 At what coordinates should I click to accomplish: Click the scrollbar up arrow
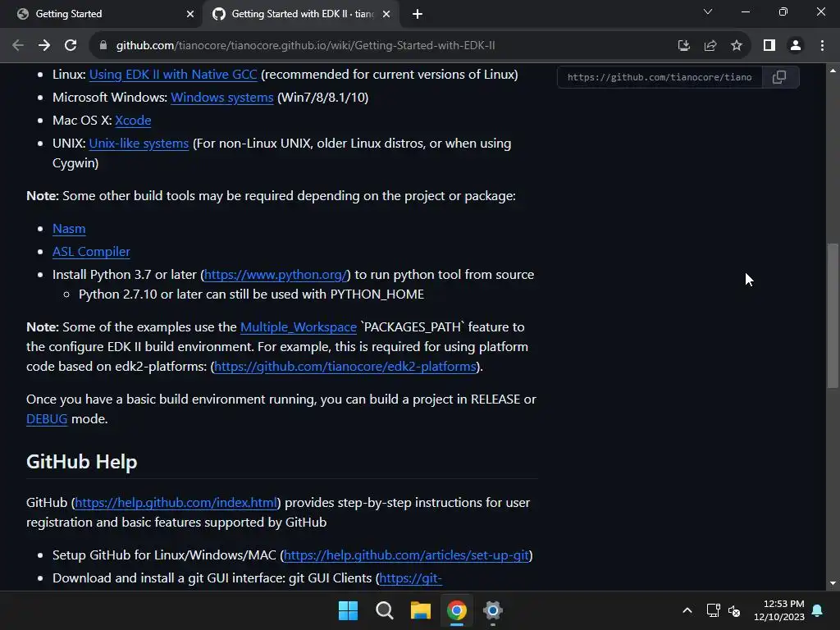(x=833, y=71)
